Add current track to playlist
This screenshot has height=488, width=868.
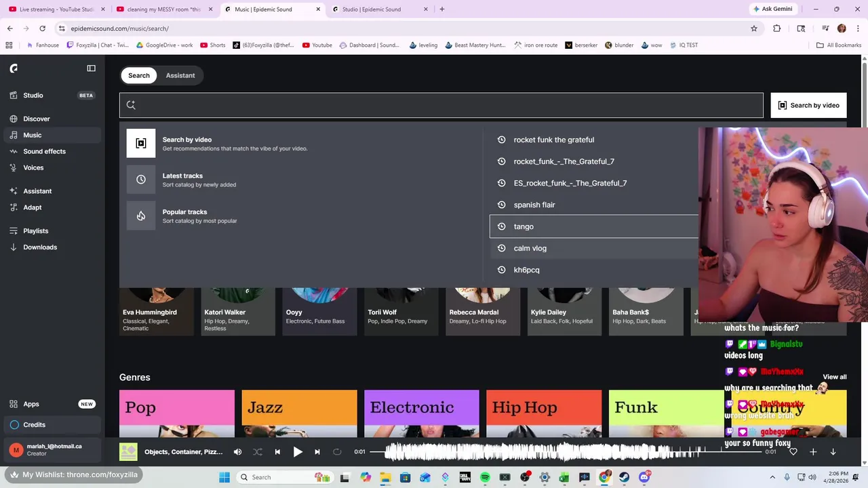tap(813, 452)
